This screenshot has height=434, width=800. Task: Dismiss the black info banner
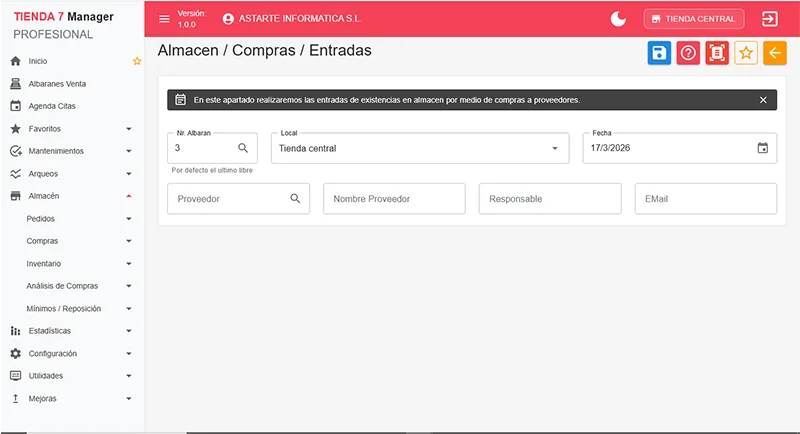click(763, 100)
